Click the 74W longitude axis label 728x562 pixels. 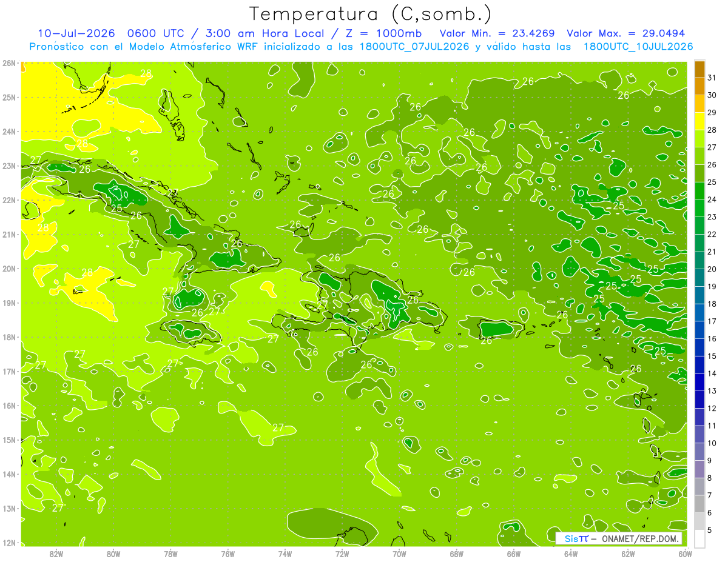[285, 554]
